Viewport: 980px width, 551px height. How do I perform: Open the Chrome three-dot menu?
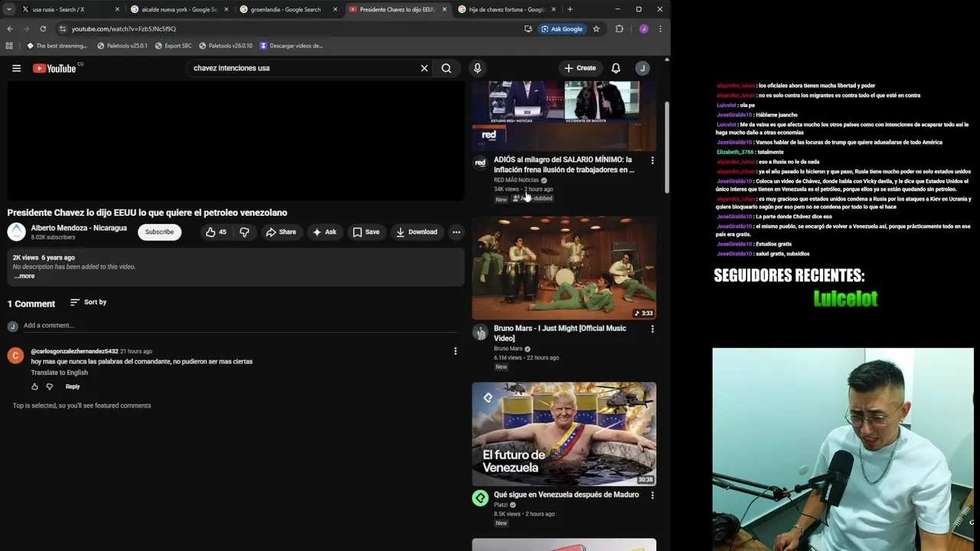click(x=660, y=28)
